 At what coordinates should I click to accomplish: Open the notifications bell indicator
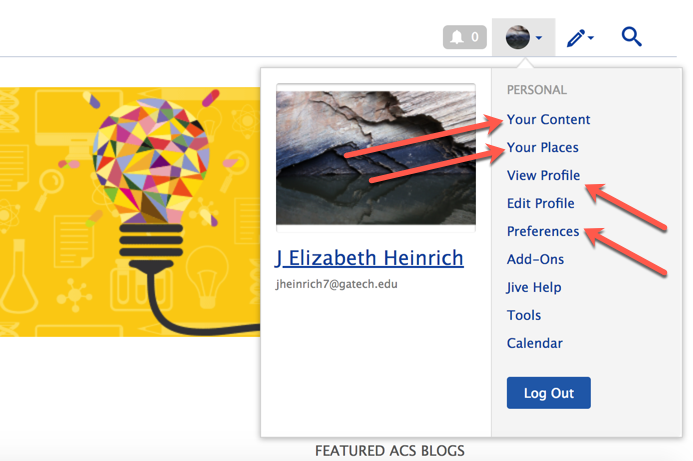(x=464, y=38)
